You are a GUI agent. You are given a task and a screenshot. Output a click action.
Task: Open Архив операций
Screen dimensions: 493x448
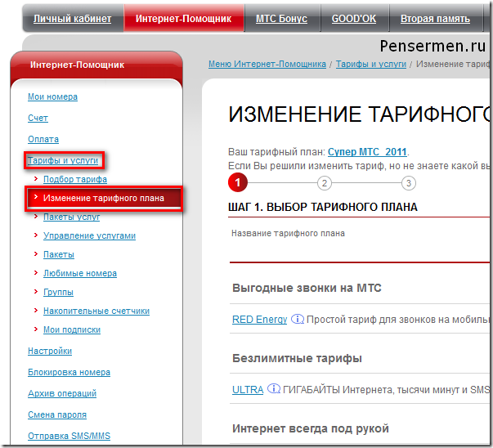(x=62, y=393)
